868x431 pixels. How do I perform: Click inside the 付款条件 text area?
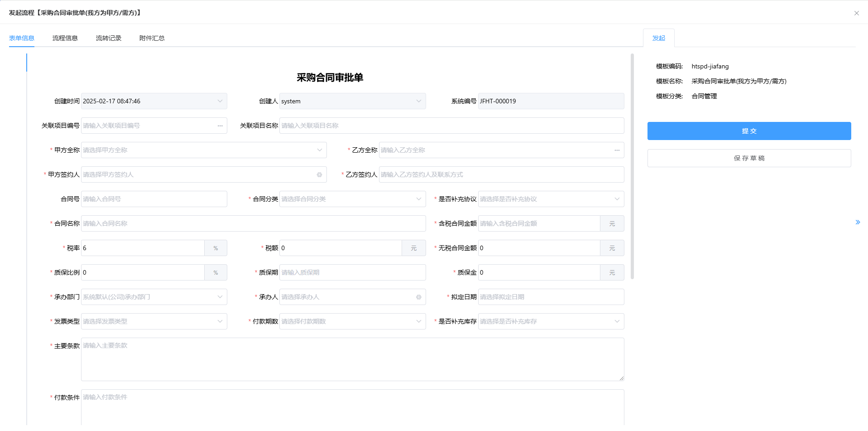(x=353, y=407)
